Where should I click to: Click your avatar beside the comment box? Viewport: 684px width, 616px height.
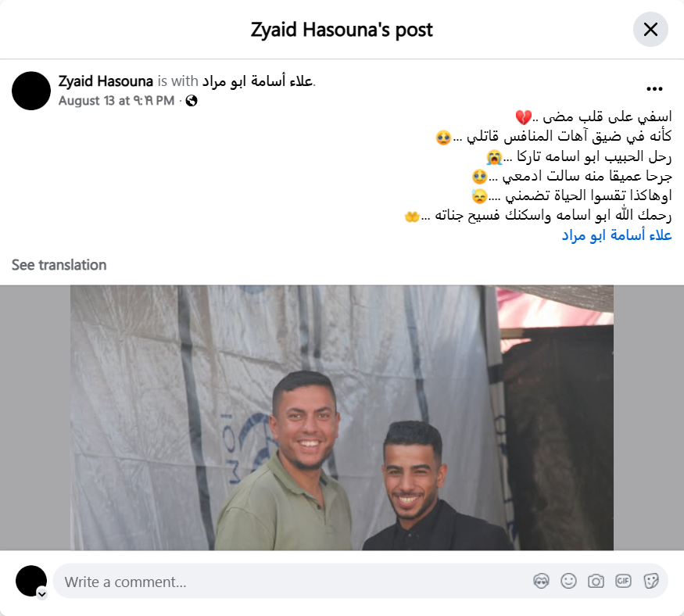(31, 581)
